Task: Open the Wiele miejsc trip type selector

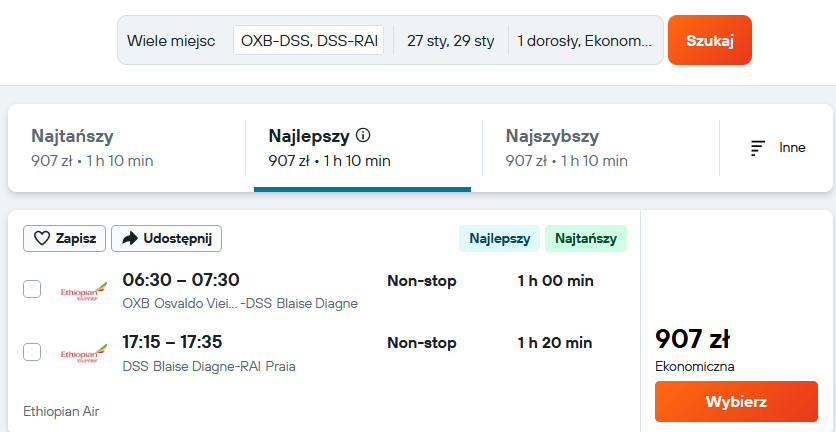Action: tap(171, 41)
